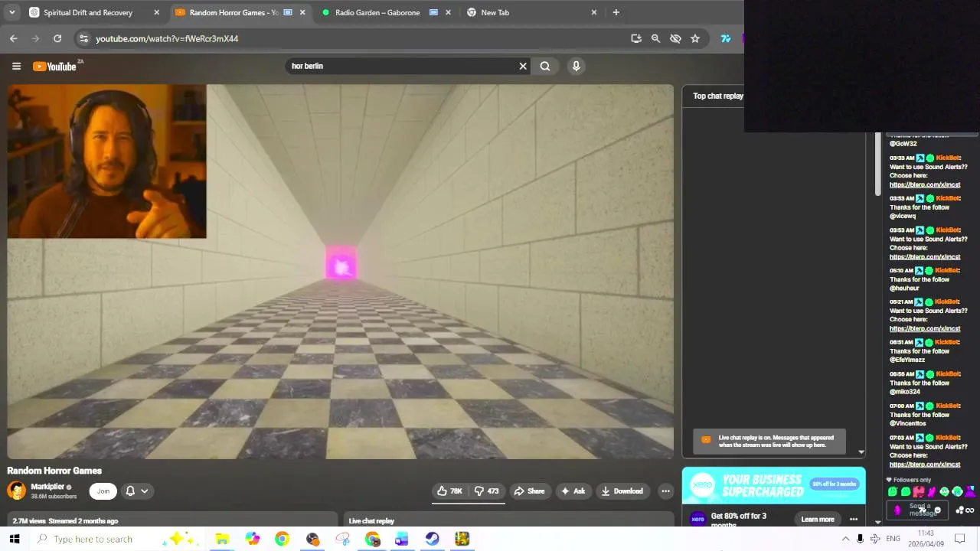
Task: Open the Xero business supercharged banner
Action: 773,486
